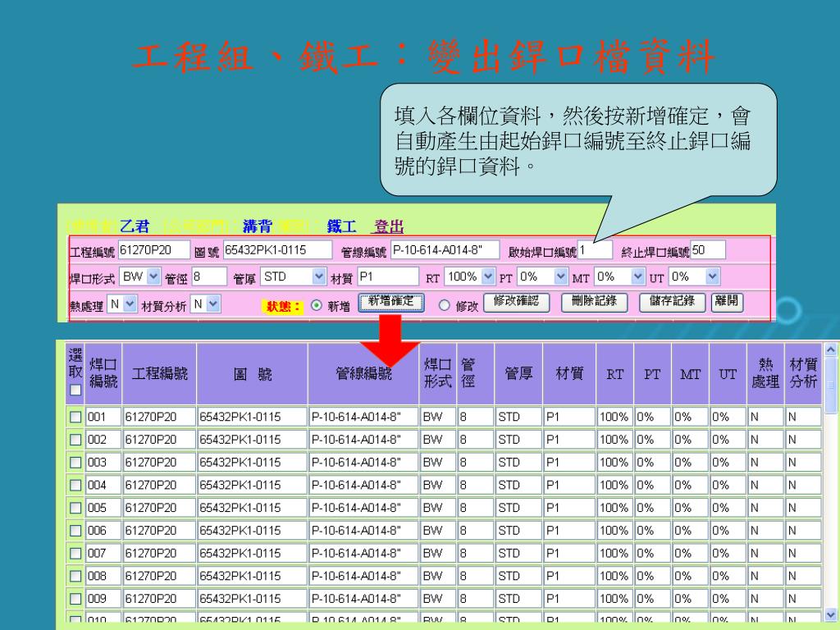Click the 熱處理 column header

coord(765,373)
